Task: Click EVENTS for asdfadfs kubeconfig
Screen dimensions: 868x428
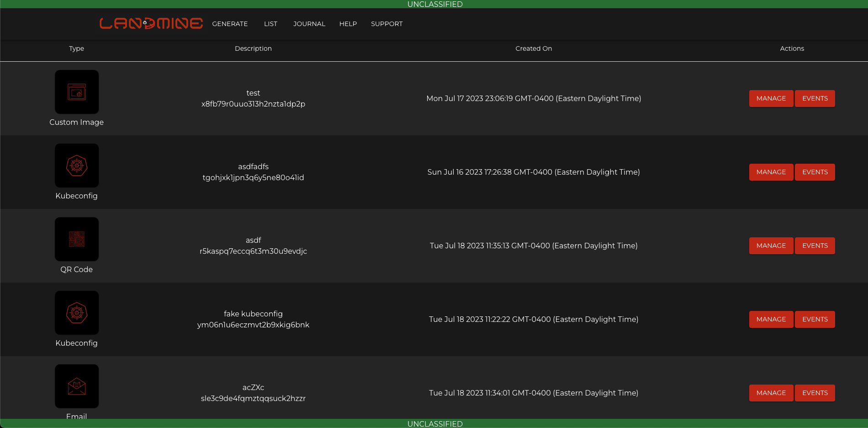Action: point(815,172)
